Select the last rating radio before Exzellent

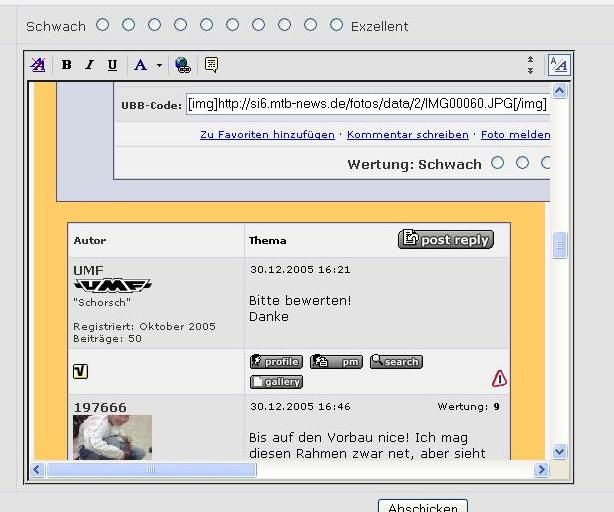point(336,24)
